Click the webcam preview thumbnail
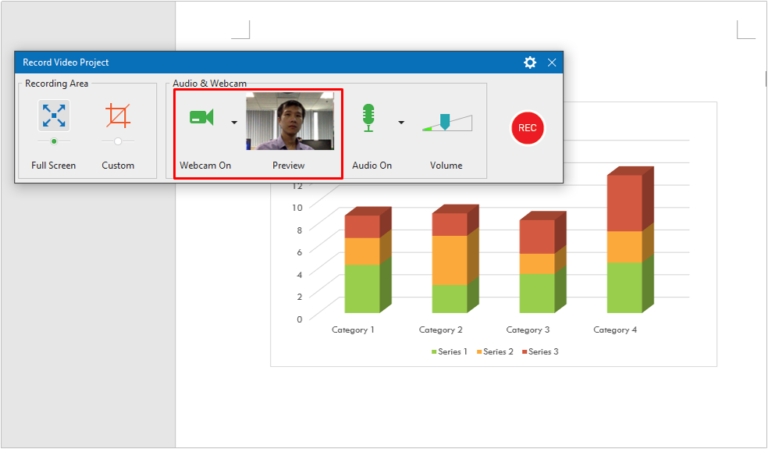Image resolution: width=768 pixels, height=449 pixels. click(290, 120)
